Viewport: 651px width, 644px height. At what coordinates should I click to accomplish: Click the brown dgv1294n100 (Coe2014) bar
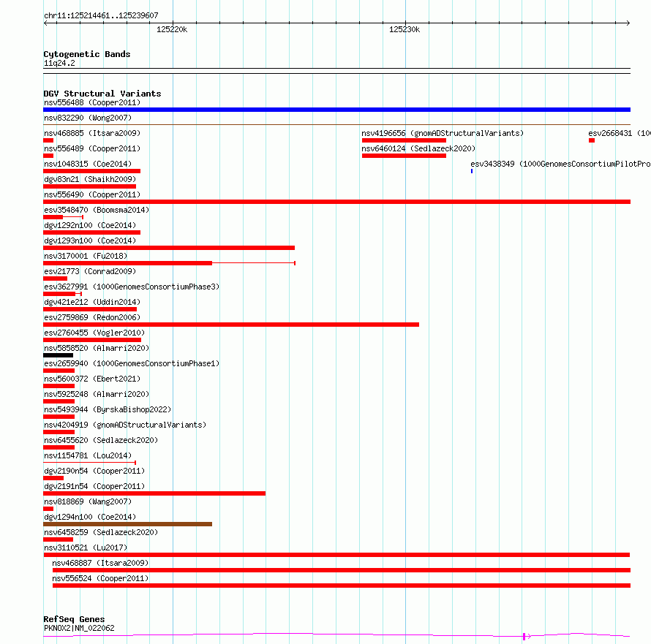tap(127, 524)
